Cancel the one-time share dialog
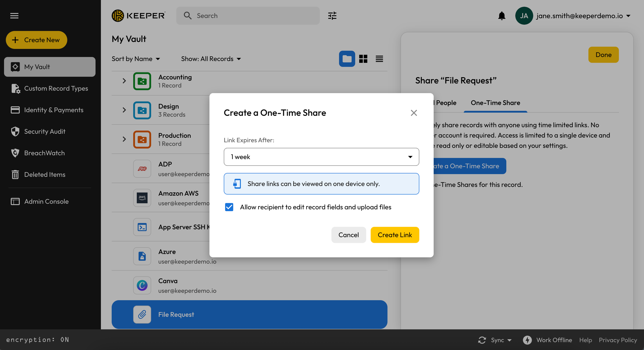Screen dimensions: 644x350 348,235
